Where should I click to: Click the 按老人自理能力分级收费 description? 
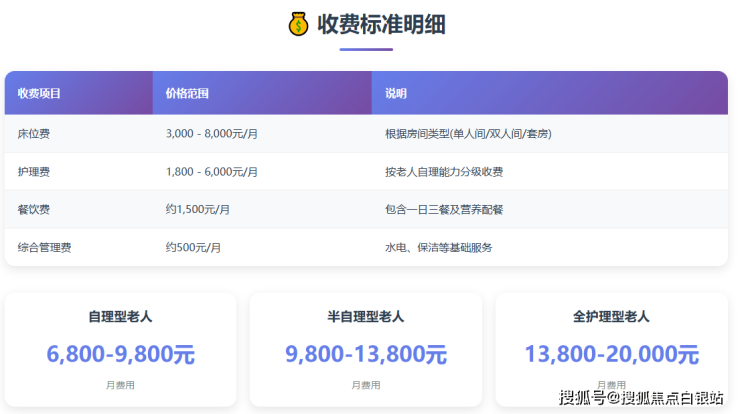click(444, 172)
